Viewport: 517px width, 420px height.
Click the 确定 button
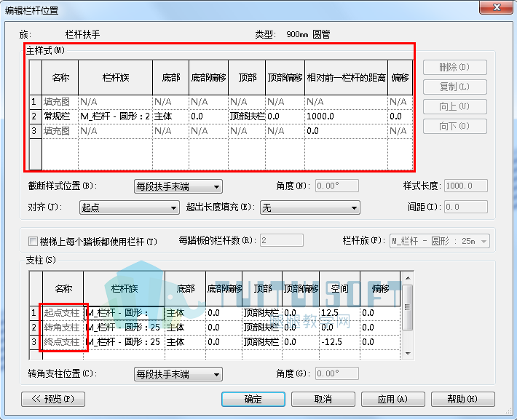tap(253, 399)
